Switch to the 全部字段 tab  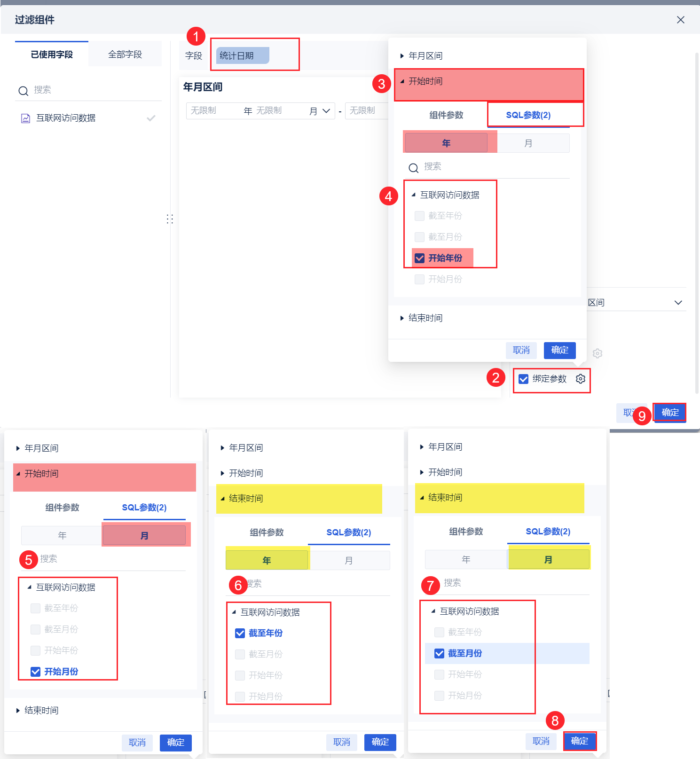pyautogui.click(x=125, y=55)
